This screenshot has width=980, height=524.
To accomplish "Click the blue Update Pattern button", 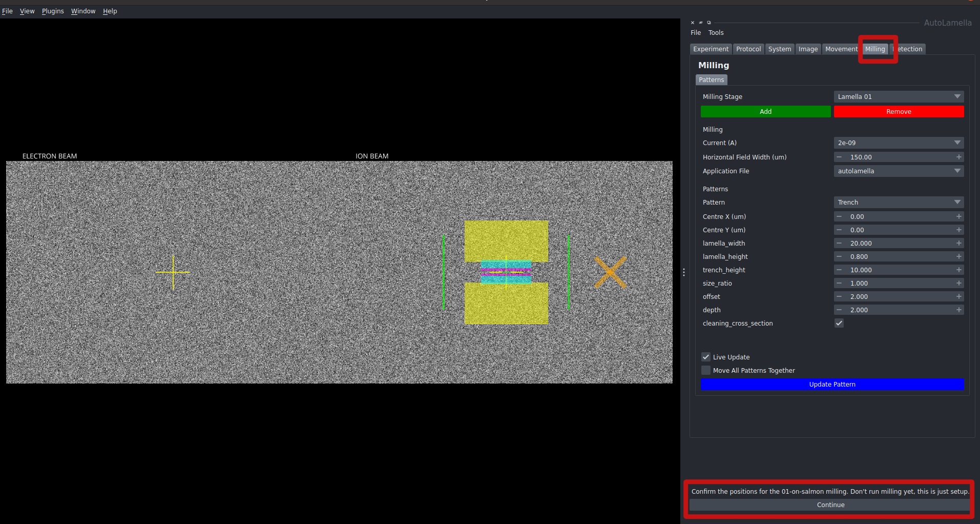I will 832,385.
